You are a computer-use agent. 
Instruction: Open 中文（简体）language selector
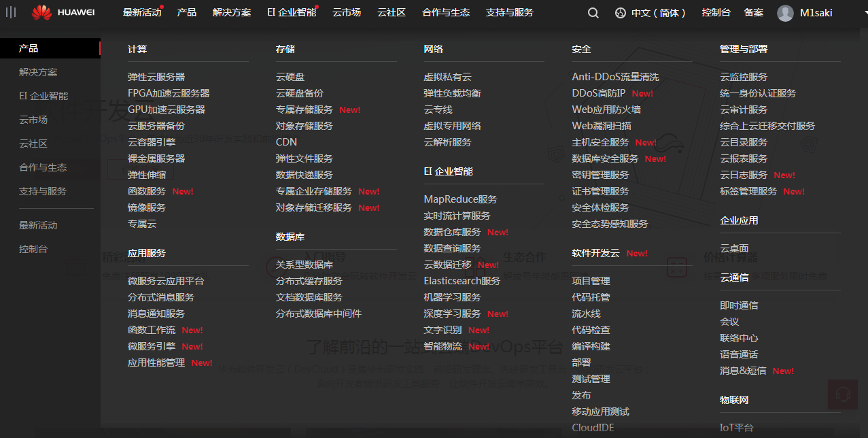click(659, 13)
